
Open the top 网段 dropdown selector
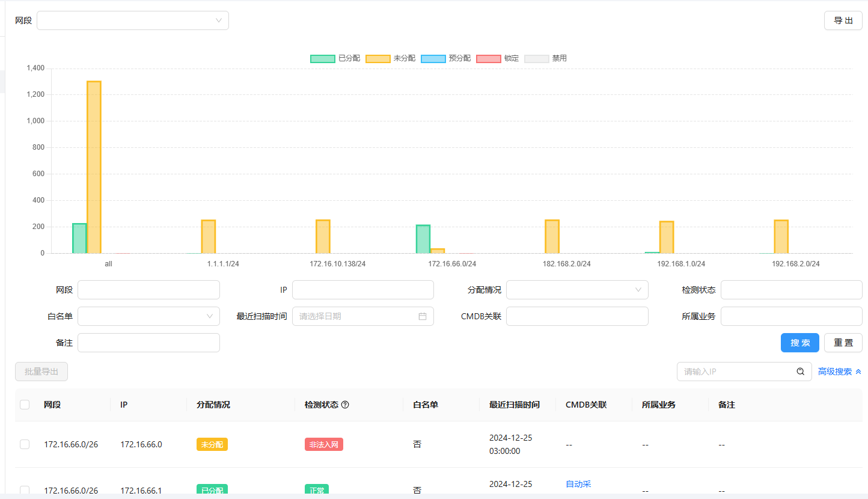133,20
